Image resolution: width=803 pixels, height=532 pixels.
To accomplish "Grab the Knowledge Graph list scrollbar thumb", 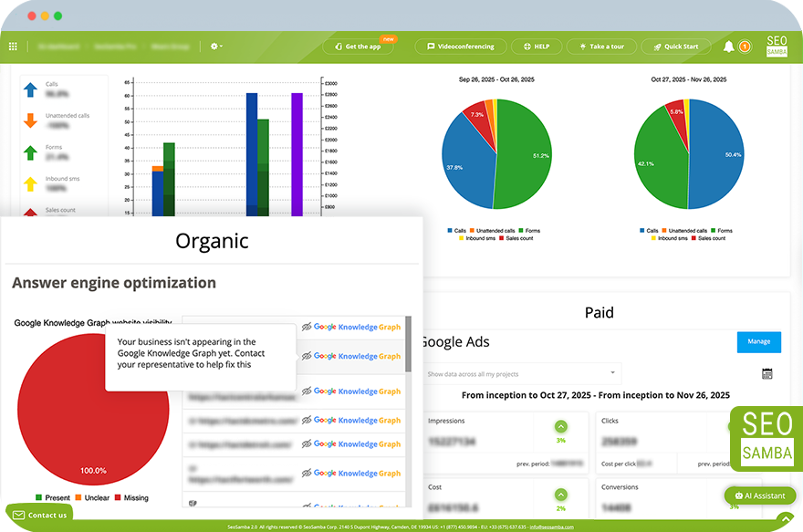I will [x=408, y=344].
